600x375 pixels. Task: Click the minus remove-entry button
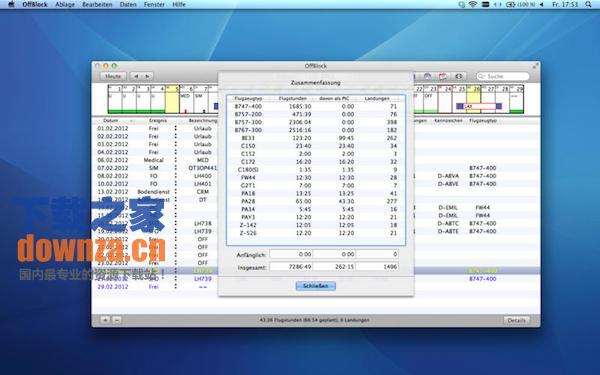(x=117, y=320)
